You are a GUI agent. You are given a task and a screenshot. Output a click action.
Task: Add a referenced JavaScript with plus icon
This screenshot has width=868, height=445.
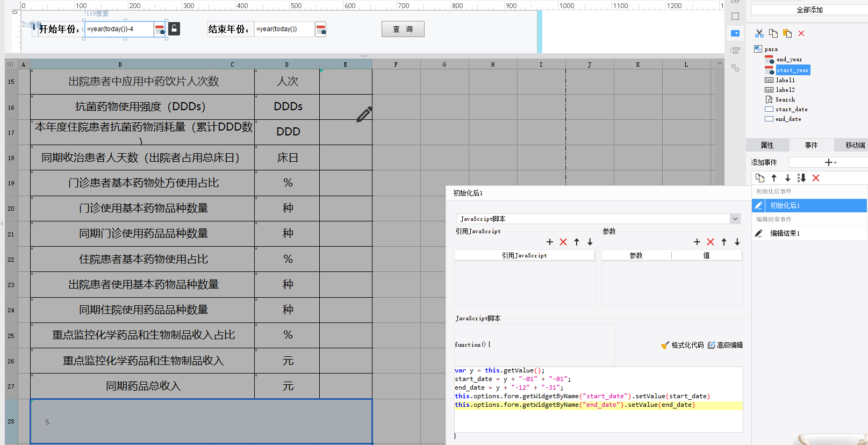[x=550, y=242]
